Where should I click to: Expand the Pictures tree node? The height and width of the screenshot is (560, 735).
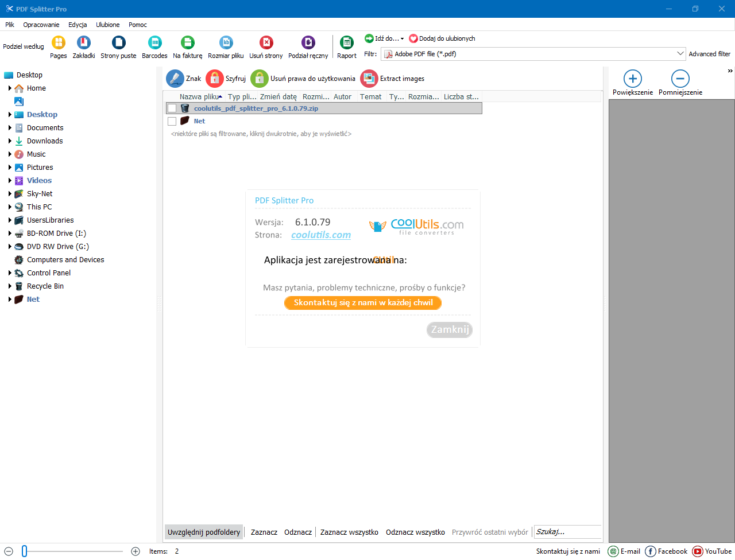pos(10,168)
